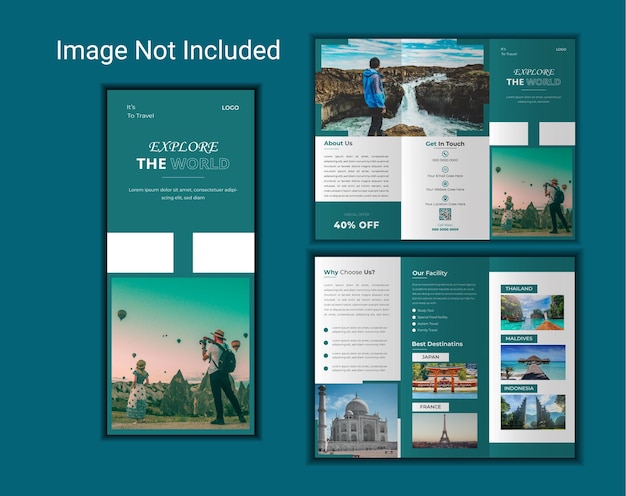Screen dimensions: 626x496
Task: Click the waterfall hiker photo
Action: tap(402, 87)
